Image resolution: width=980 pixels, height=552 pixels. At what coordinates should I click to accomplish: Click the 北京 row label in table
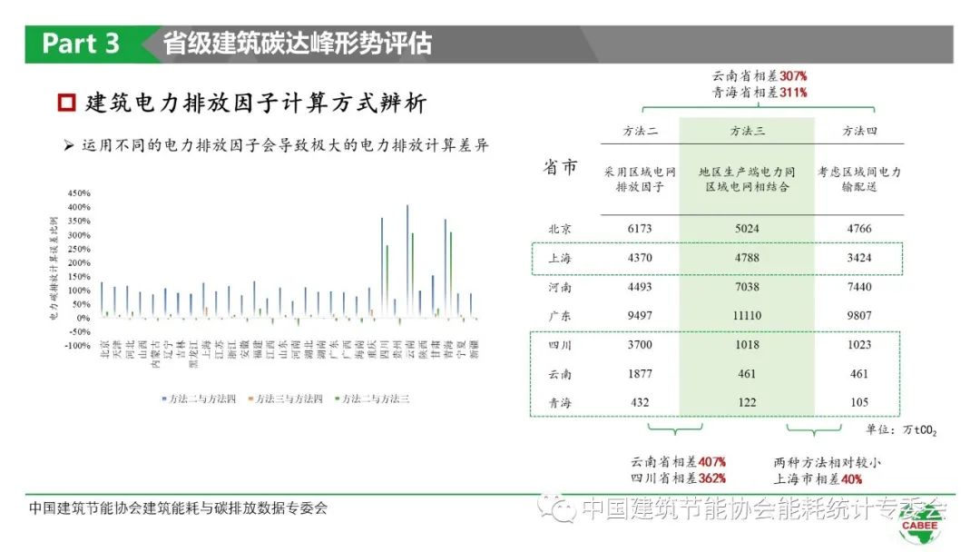pyautogui.click(x=560, y=229)
